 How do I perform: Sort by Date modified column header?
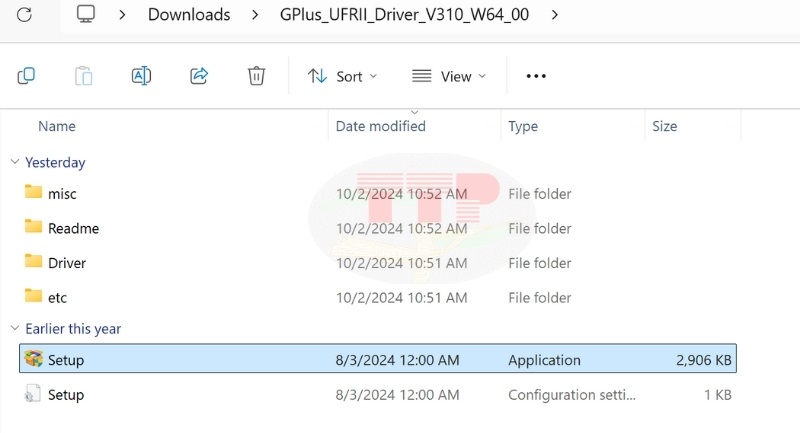click(x=380, y=126)
